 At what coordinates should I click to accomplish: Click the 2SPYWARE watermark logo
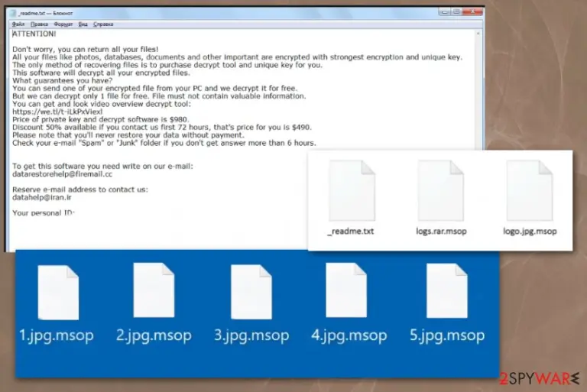(x=539, y=378)
